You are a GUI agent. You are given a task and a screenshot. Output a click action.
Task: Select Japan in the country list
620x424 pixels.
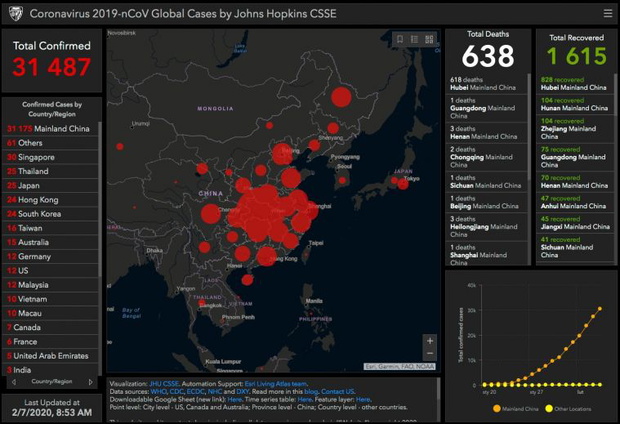click(50, 186)
